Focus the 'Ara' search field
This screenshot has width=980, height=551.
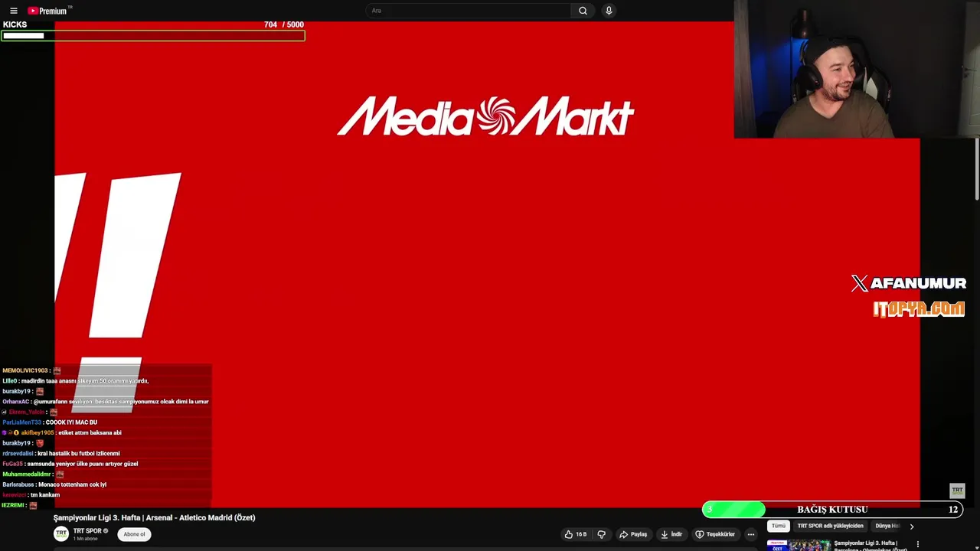(x=469, y=11)
